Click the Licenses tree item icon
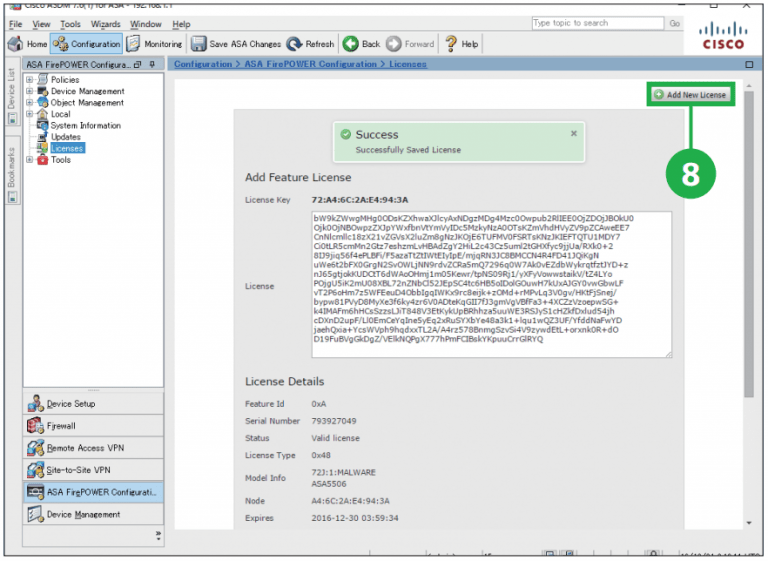Image resolution: width=768 pixels, height=561 pixels. (43, 148)
